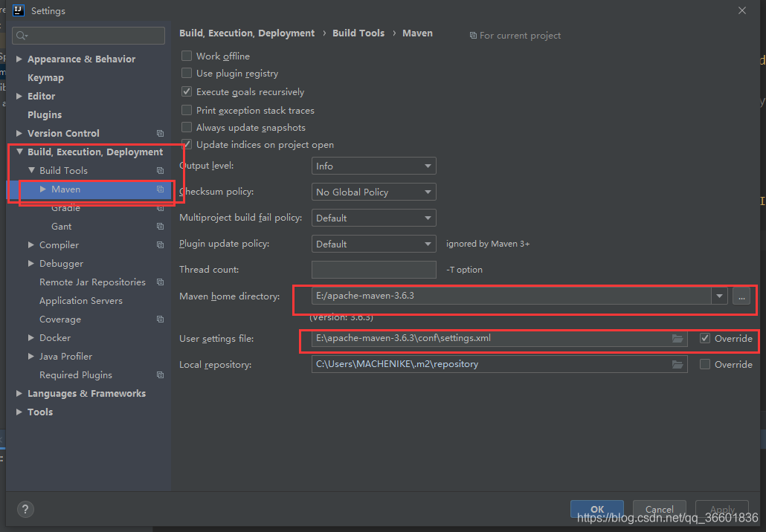Select Gant under Build Tools
This screenshot has height=532, width=766.
tap(61, 227)
